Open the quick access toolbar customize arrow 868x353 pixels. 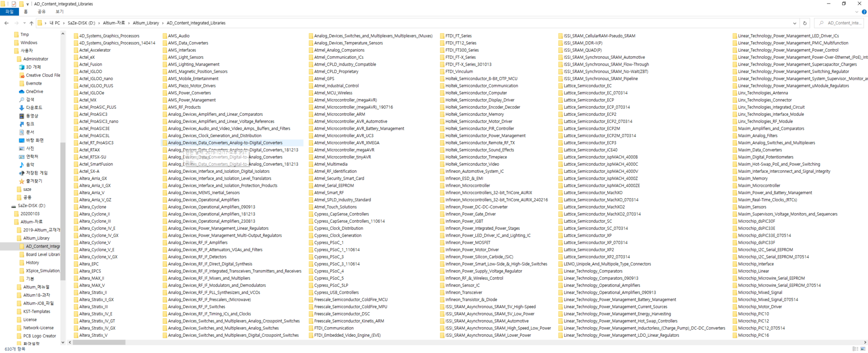click(28, 4)
